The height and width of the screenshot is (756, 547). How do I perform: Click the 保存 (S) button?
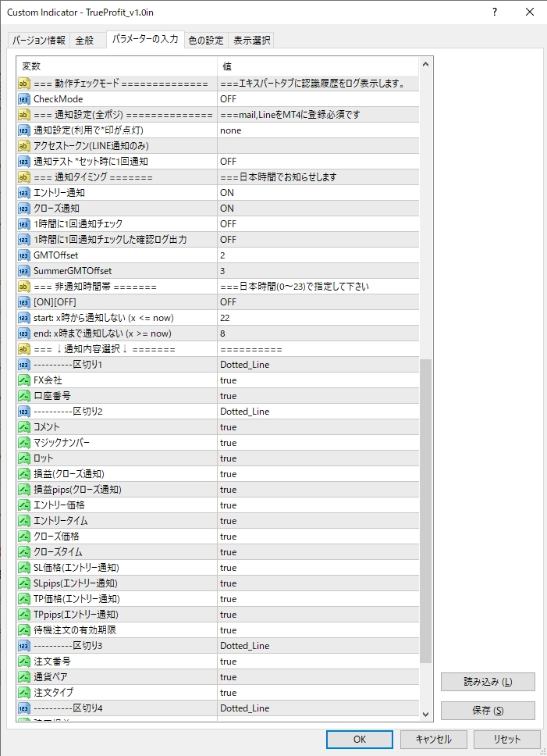pyautogui.click(x=488, y=711)
